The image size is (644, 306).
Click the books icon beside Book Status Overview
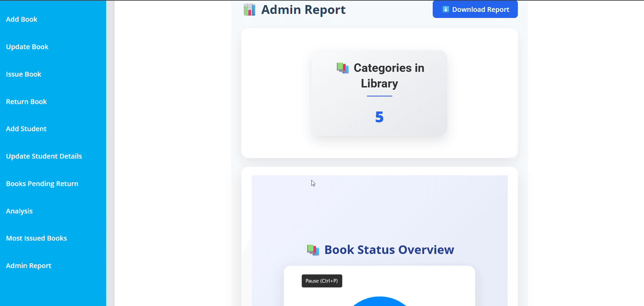[x=313, y=250]
